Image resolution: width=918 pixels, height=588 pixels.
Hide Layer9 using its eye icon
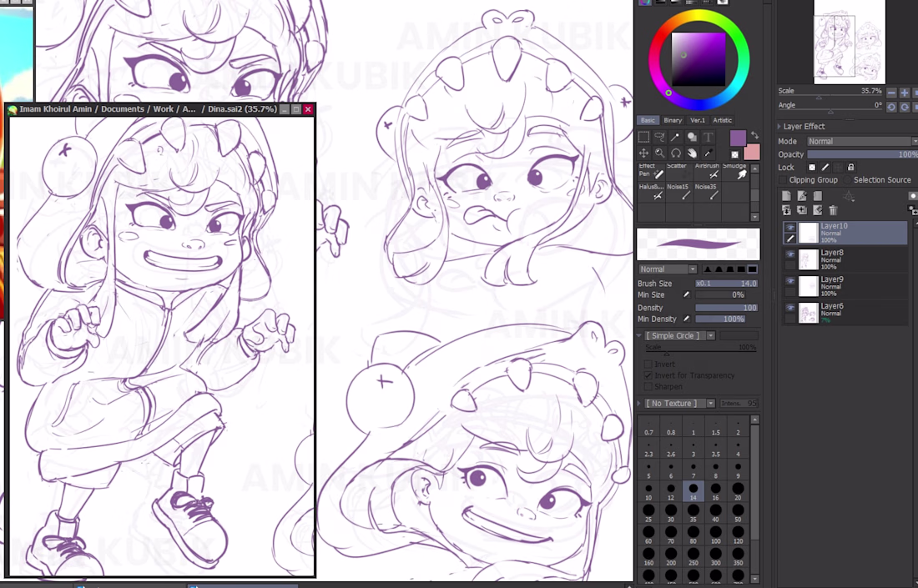pyautogui.click(x=790, y=281)
